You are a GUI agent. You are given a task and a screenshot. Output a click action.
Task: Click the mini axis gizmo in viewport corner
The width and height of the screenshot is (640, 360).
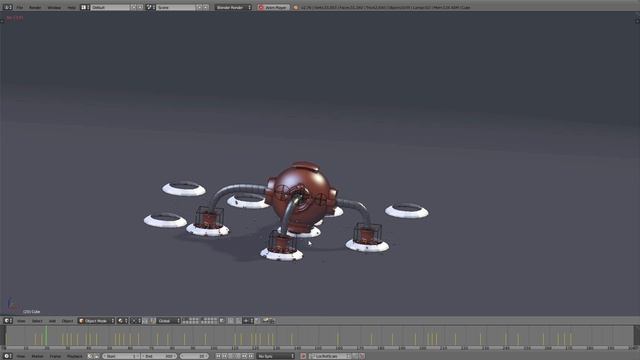pyautogui.click(x=12, y=304)
